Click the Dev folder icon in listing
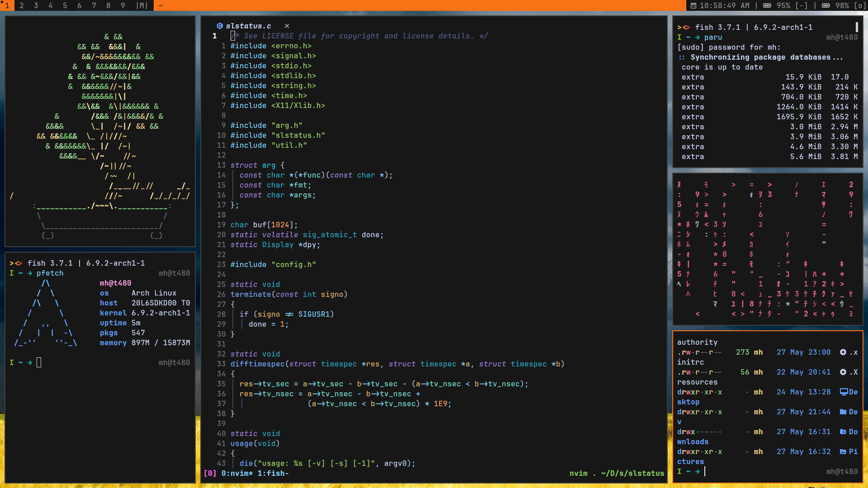 [x=843, y=412]
